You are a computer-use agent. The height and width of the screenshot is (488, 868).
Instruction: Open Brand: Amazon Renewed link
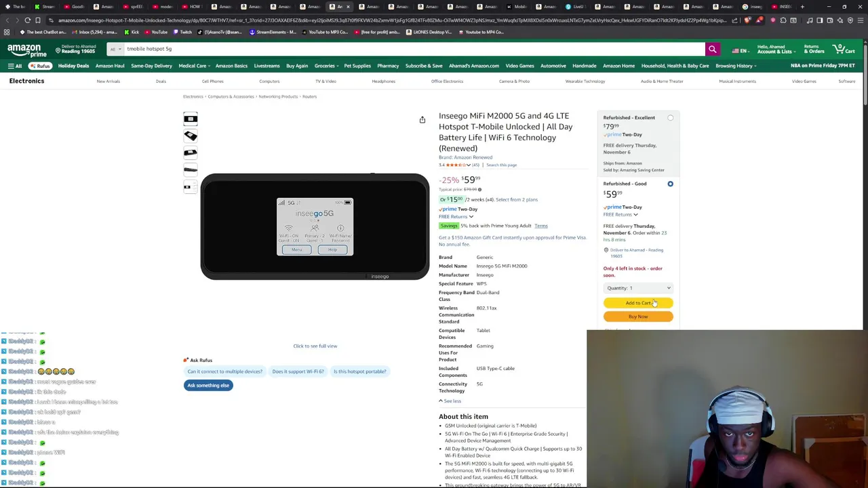click(x=465, y=157)
